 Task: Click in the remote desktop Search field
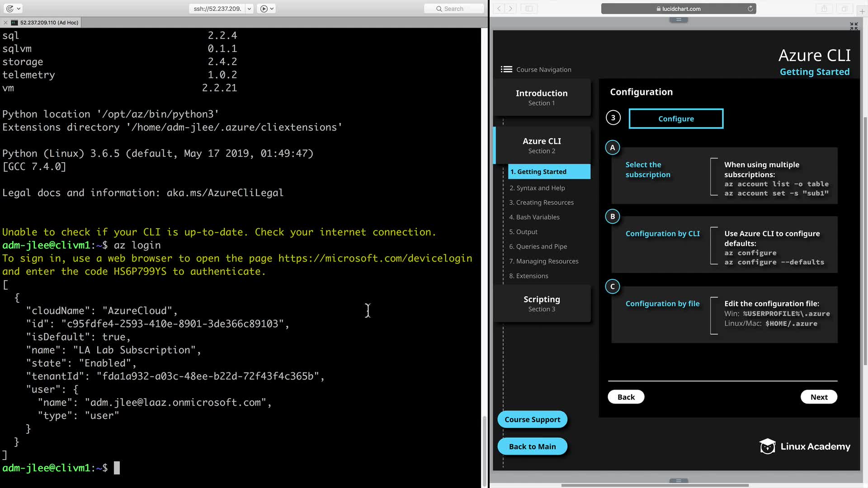tap(454, 9)
